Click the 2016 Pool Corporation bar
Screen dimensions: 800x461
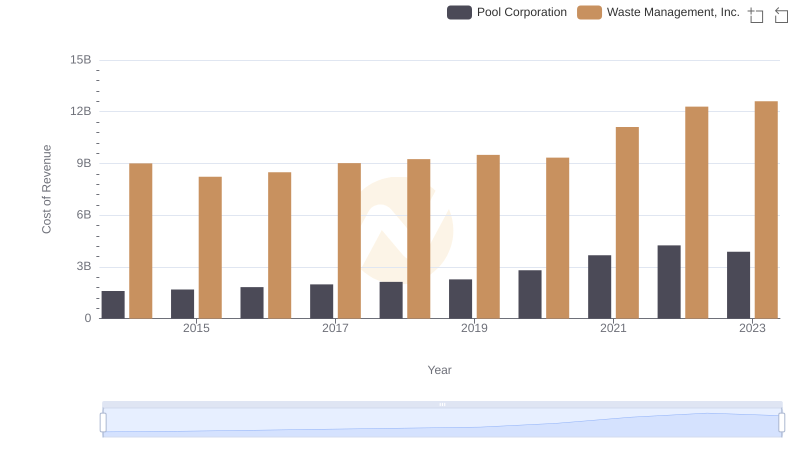click(x=252, y=303)
